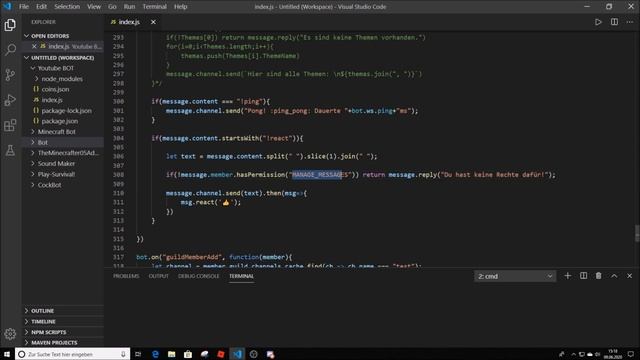
Task: Select the TERMINAL panel tab
Action: (241, 276)
